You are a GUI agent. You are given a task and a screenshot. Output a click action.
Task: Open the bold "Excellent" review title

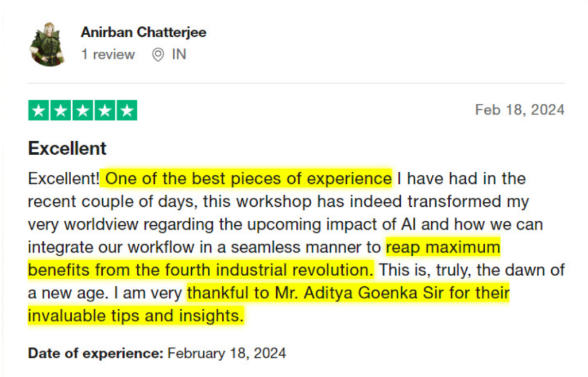click(x=67, y=148)
